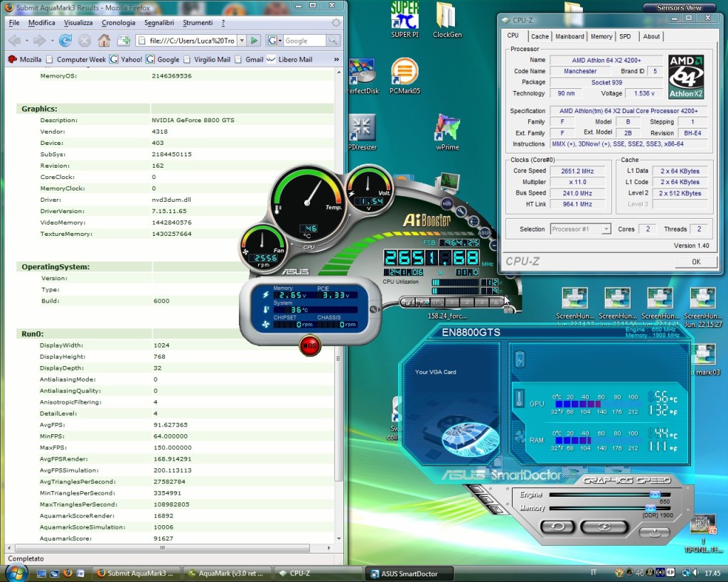Open Firefox forward history dropdown arrow
Image resolution: width=728 pixels, height=582 pixels.
click(51, 41)
